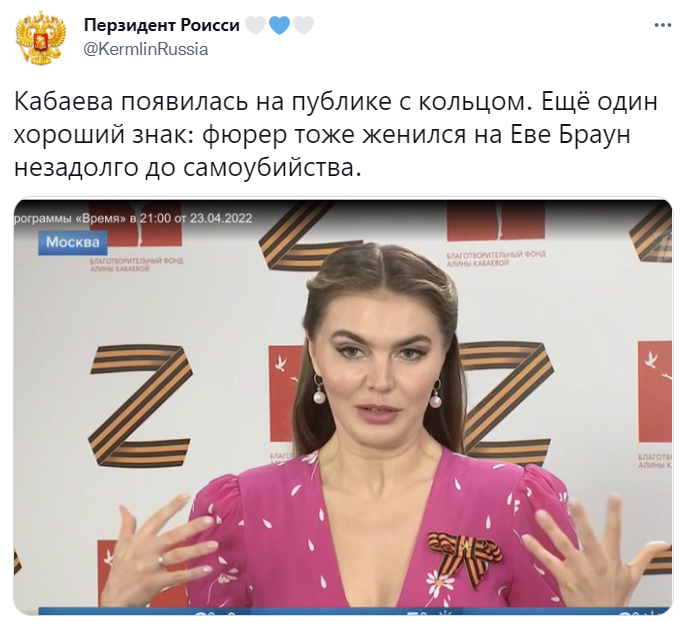Click the «Время» 23.04.2022 caption text
Image resolution: width=691 pixels, height=627 pixels.
(134, 218)
